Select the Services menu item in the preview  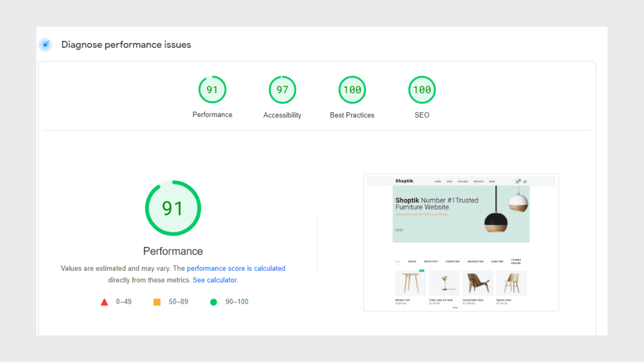tap(478, 181)
